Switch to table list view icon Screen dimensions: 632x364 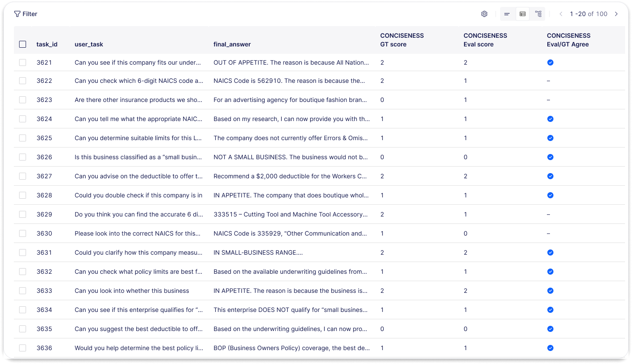[523, 14]
